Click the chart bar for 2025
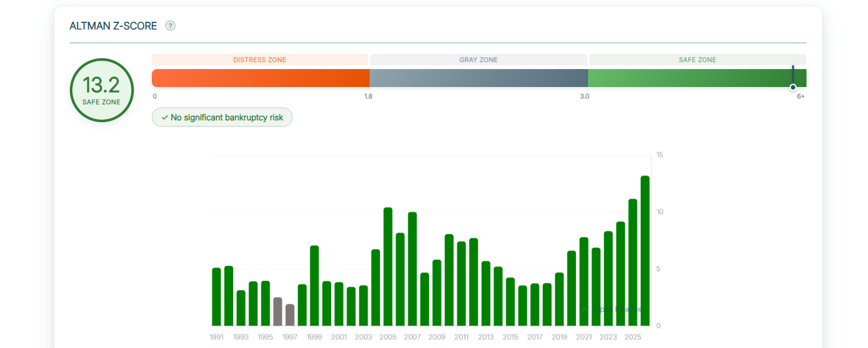Image resolution: width=868 pixels, height=348 pixels. [x=632, y=262]
